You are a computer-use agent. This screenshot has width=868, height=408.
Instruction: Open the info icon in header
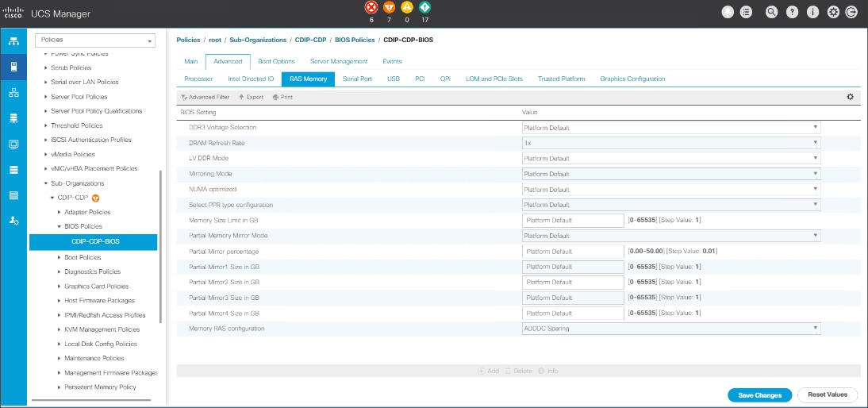tap(812, 13)
